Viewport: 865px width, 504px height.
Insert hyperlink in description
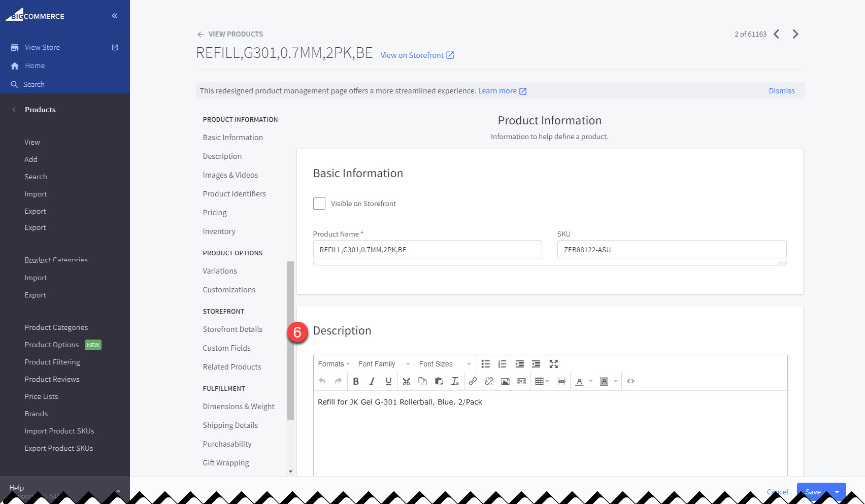coord(473,381)
